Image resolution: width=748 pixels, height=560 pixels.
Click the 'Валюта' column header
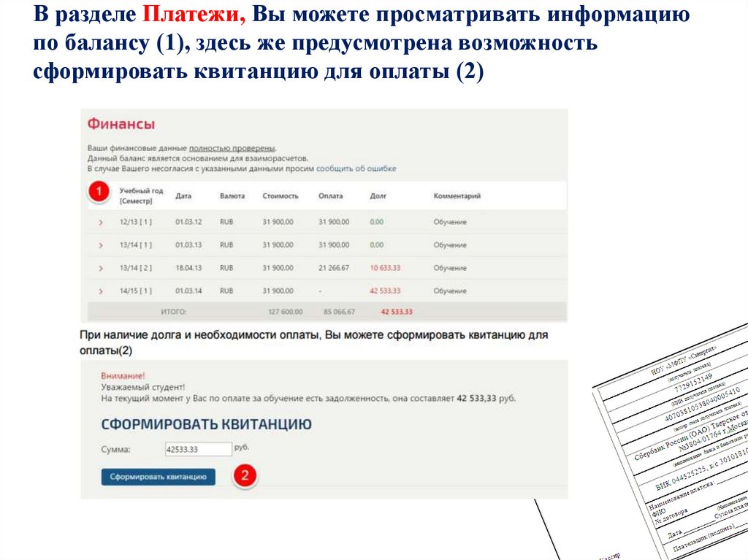click(x=232, y=196)
